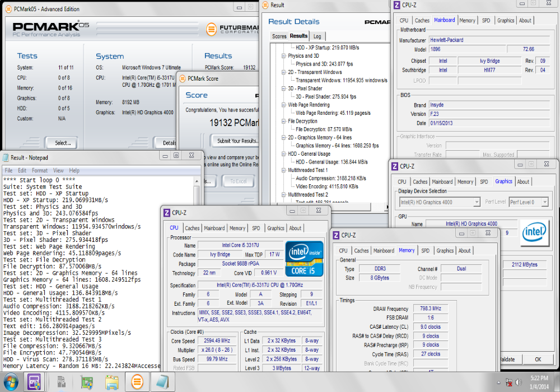Open the Perf Level 0 dropdown

[x=545, y=202]
